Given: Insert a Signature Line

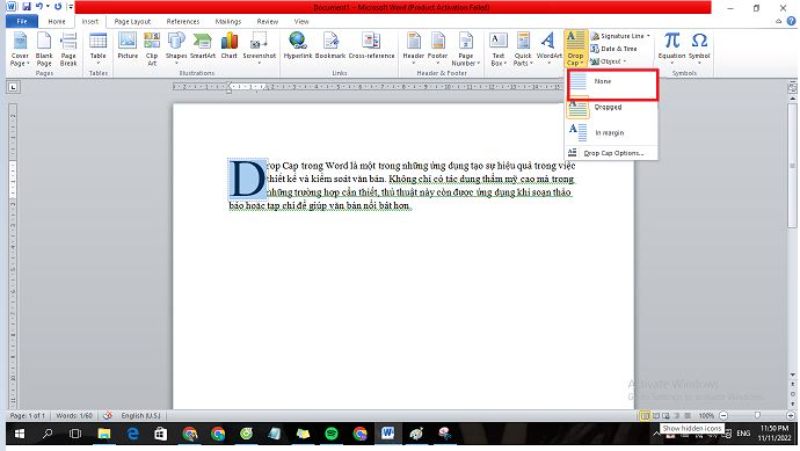Looking at the screenshot, I should [620, 36].
